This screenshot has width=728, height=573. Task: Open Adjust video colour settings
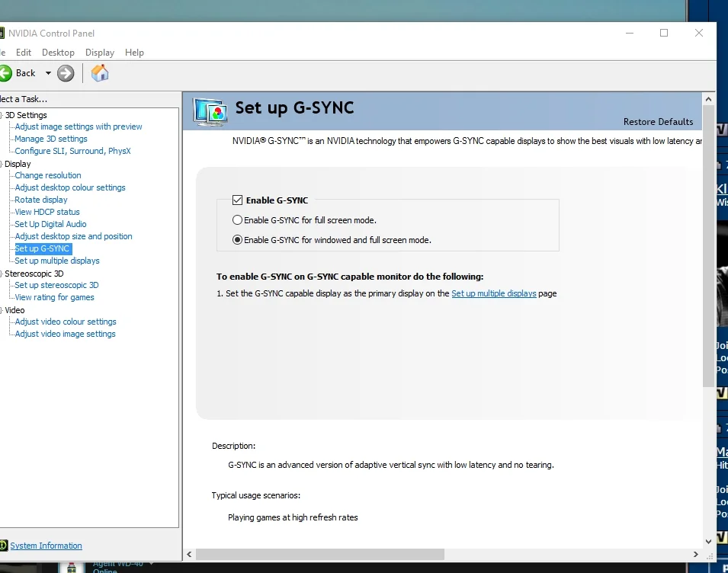(x=66, y=322)
